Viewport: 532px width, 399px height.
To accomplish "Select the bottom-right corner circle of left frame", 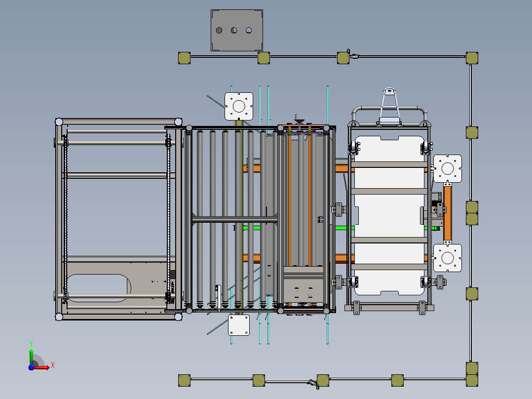I will (178, 317).
